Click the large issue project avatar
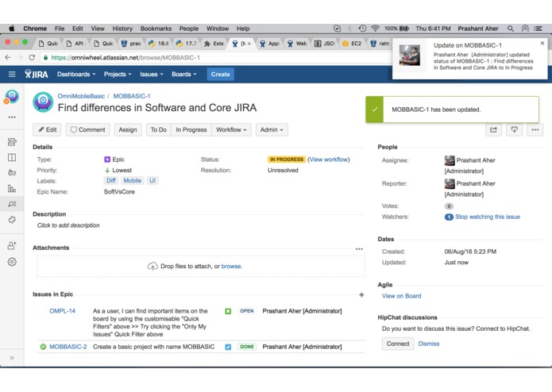Screen dimensions: 552x392 (43, 102)
